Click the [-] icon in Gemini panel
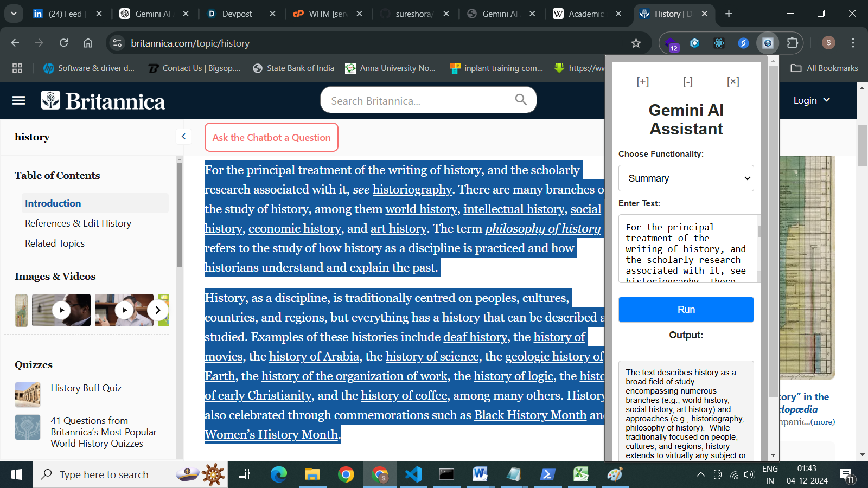 (688, 82)
